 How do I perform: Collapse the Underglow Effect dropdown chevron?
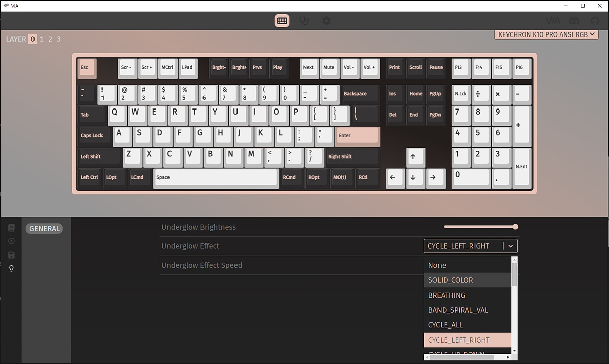511,246
